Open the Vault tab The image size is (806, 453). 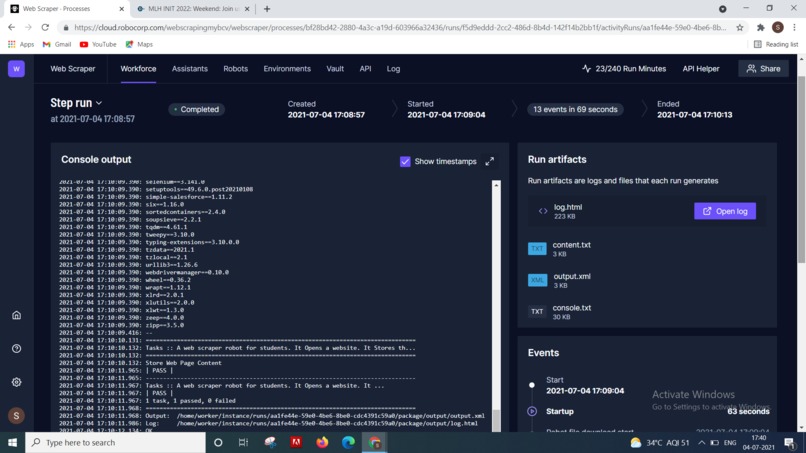click(335, 68)
